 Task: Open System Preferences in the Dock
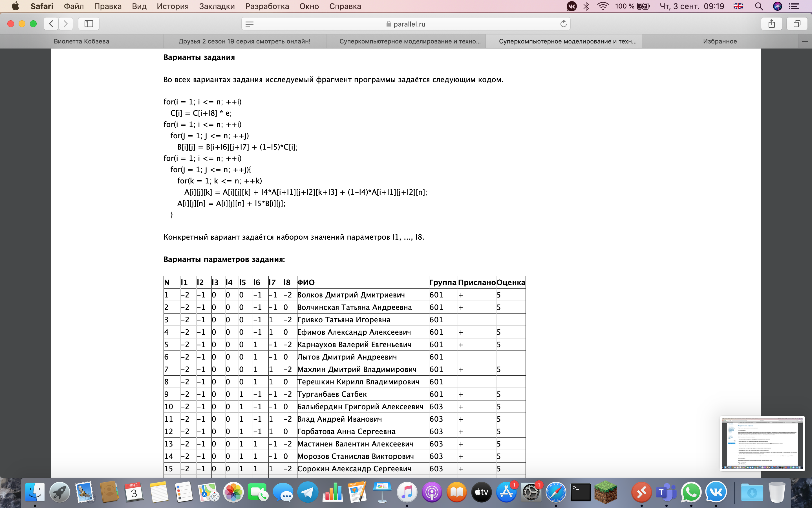coord(531,492)
